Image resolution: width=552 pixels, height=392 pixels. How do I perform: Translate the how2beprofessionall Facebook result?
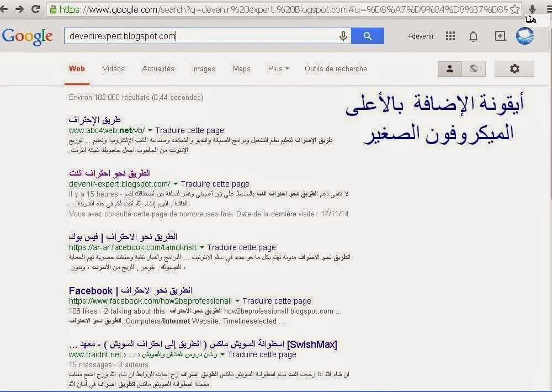point(277,301)
